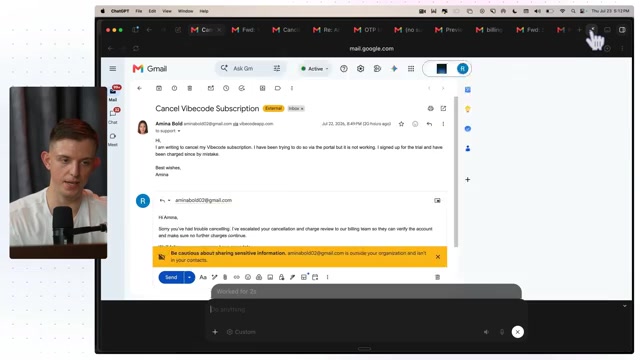Click the Do anything prompt field
The height and width of the screenshot is (360, 640).
tap(365, 309)
